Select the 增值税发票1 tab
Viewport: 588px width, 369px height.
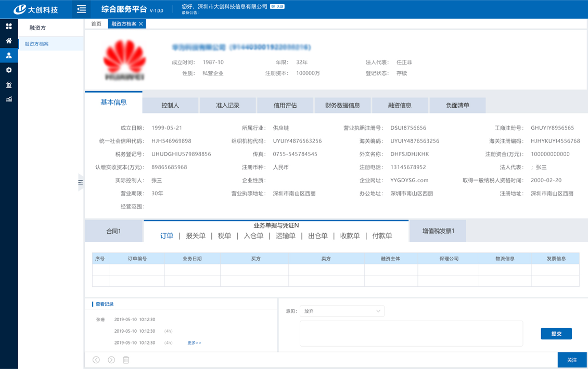[x=438, y=231]
